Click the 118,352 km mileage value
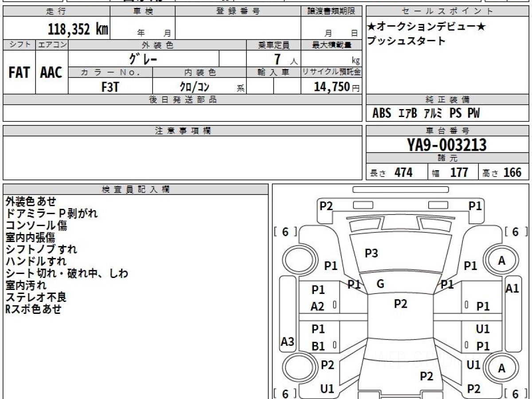The height and width of the screenshot is (399, 532). click(78, 29)
